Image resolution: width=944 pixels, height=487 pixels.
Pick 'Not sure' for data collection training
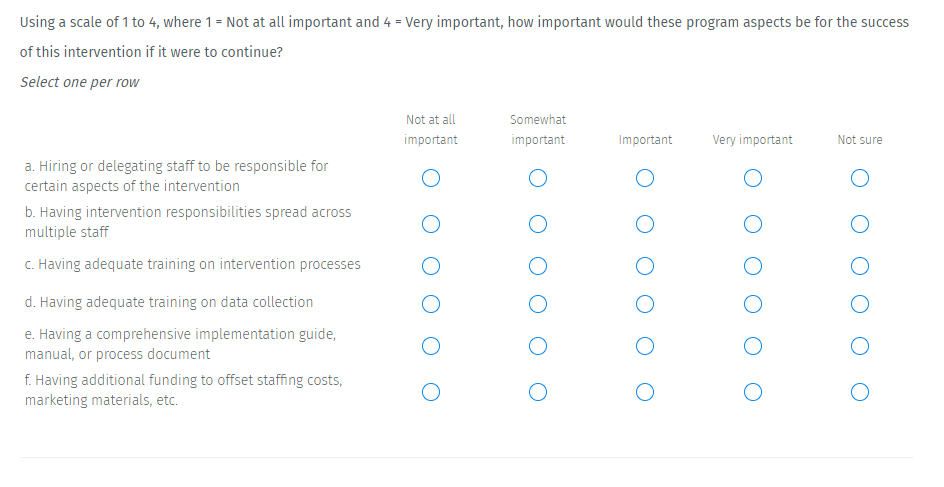coord(859,303)
